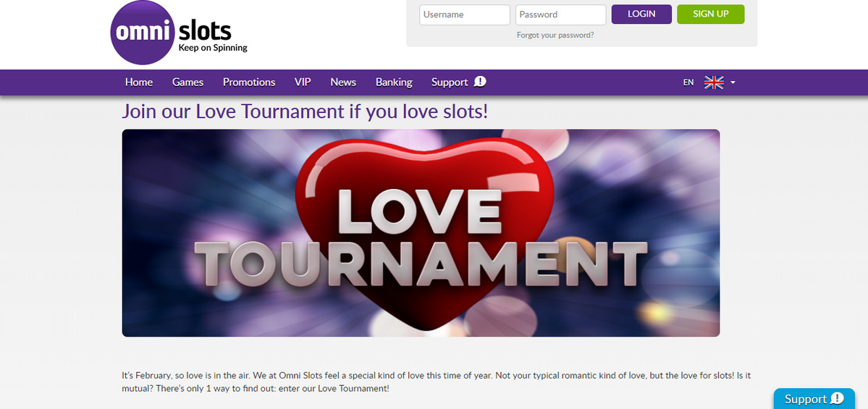Expand the language dropdown arrow
This screenshot has height=409, width=868.
pyautogui.click(x=733, y=83)
